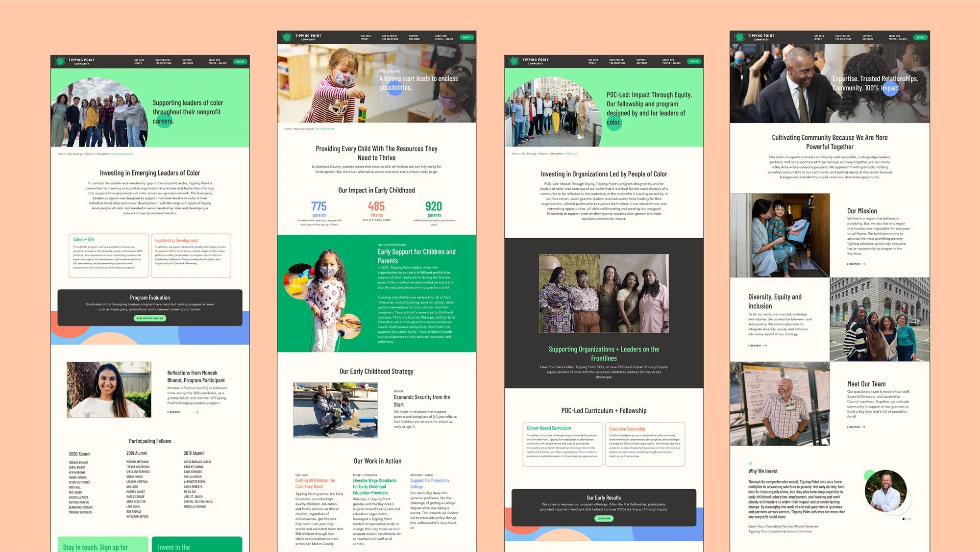The image size is (980, 552).
Task: Click the arrow under Diversity, Equity and Inclusion
Action: point(764,346)
